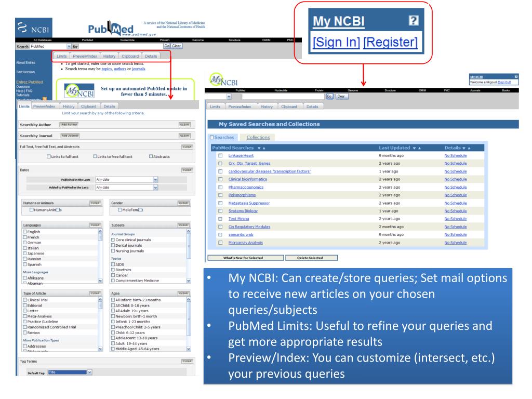The height and width of the screenshot is (399, 532).
Task: Check the Clinical Trial article type
Action: pos(25,300)
